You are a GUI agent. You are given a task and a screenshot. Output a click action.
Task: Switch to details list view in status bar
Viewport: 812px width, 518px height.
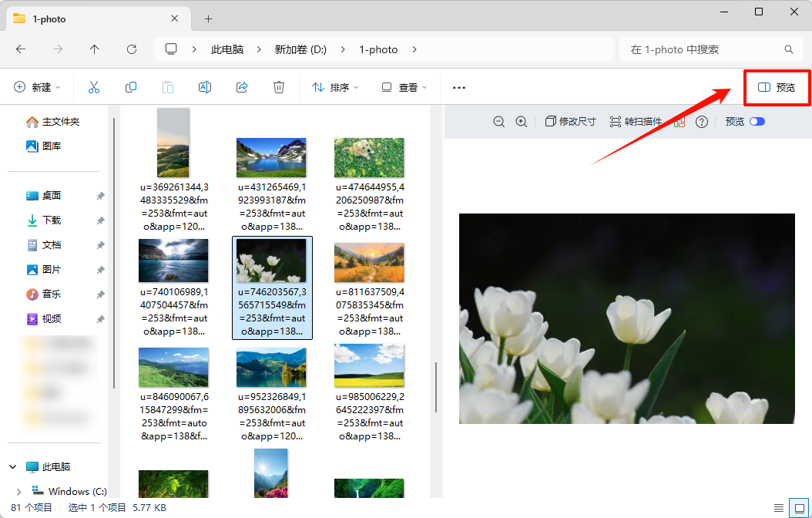coord(779,508)
